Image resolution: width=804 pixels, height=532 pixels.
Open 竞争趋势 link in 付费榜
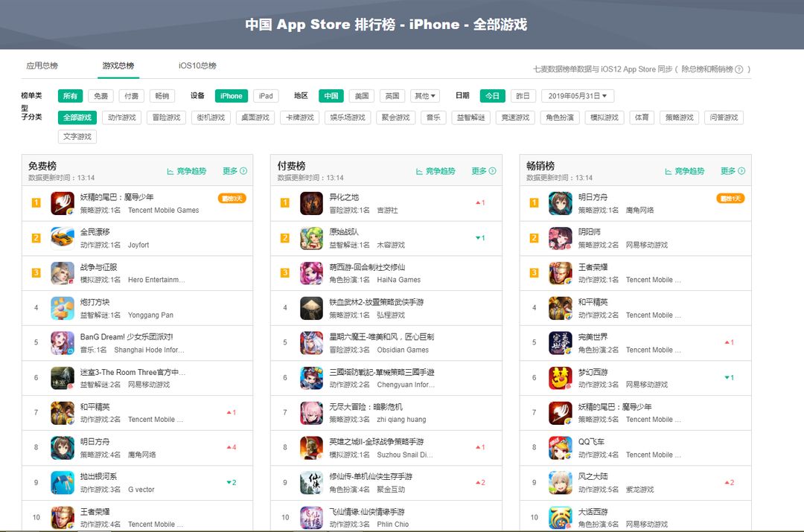pos(435,171)
